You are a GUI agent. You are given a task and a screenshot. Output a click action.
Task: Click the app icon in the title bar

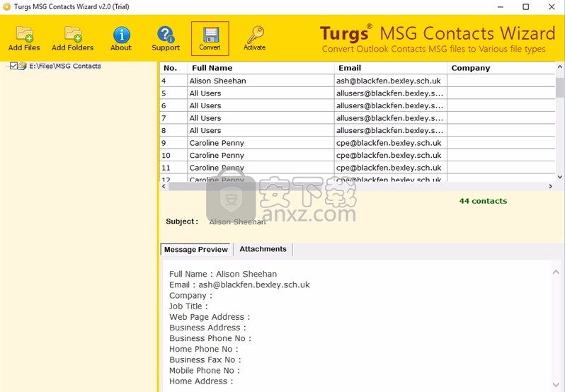click(6, 6)
